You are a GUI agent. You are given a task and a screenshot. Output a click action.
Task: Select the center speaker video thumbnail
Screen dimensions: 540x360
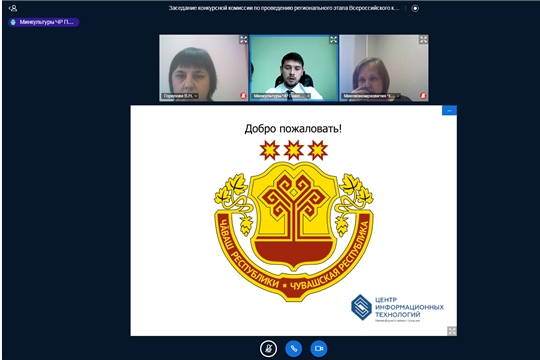click(294, 68)
